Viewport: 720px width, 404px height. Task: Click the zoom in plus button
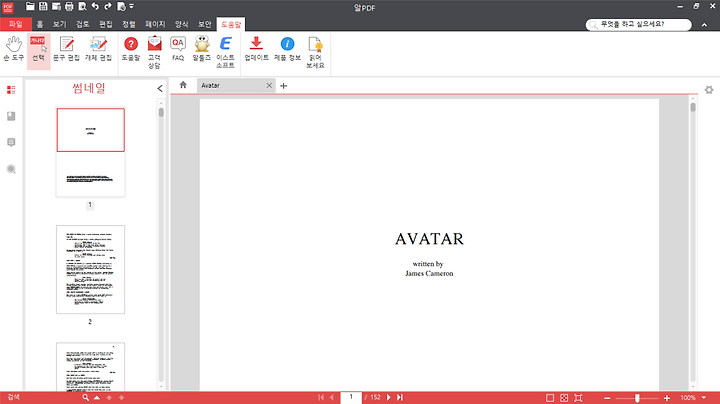tap(667, 398)
